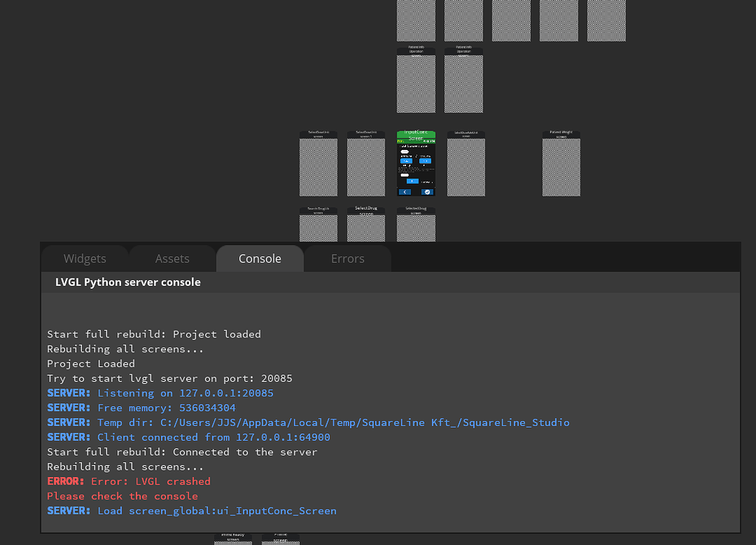Click the SelectDoseRateUnit screen thumbnail
This screenshot has height=545, width=756.
tap(466, 167)
